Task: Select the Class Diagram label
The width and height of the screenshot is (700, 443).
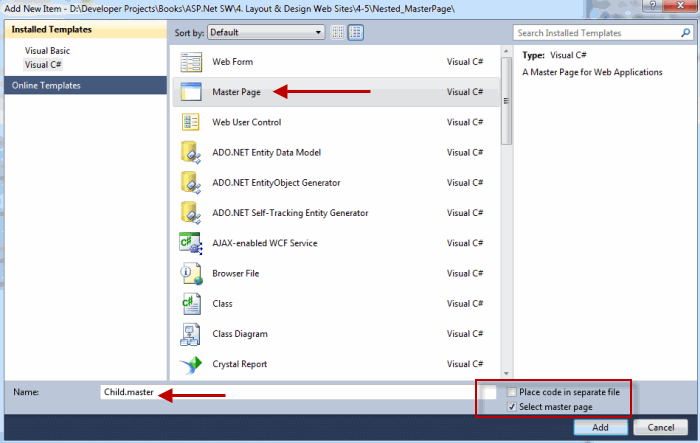Action: [240, 334]
